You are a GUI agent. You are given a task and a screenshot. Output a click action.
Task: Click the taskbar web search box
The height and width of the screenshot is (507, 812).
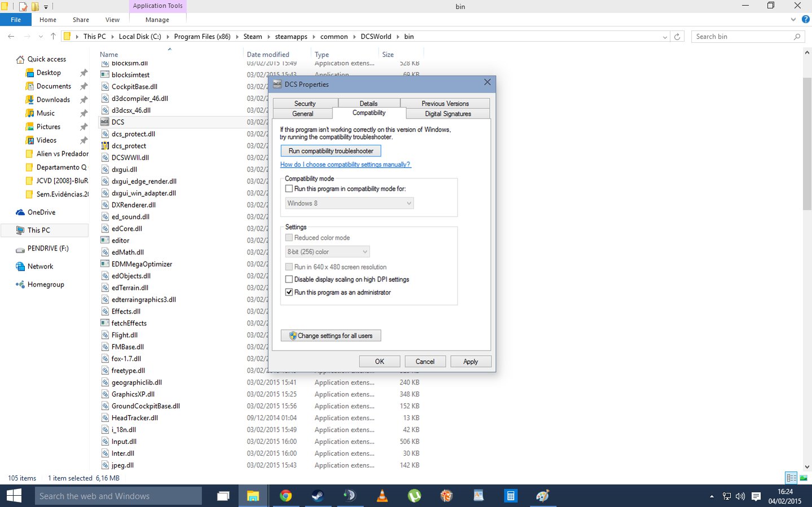click(x=117, y=496)
